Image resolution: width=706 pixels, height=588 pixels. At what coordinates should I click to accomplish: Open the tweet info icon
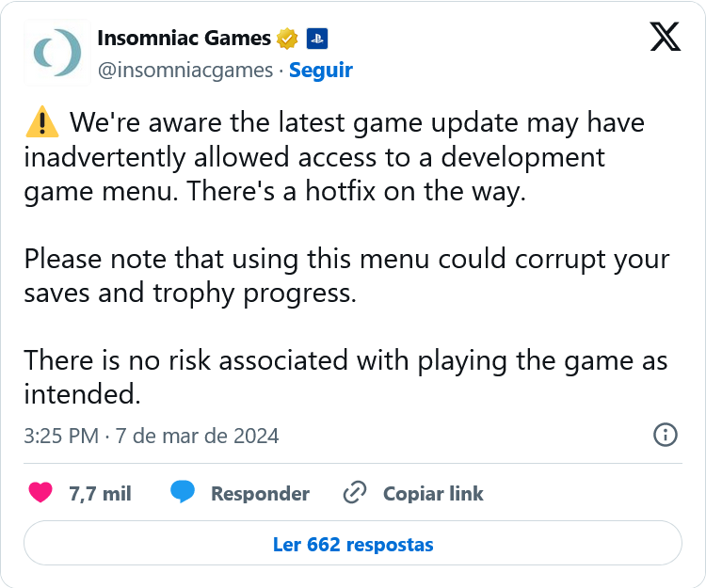coord(666,435)
